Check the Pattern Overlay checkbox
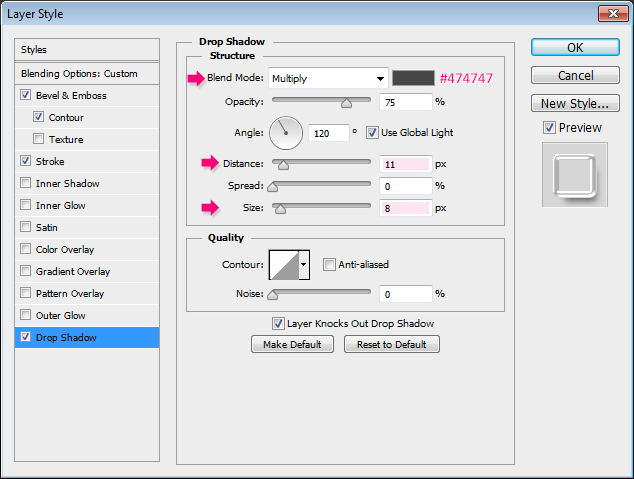 click(25, 292)
